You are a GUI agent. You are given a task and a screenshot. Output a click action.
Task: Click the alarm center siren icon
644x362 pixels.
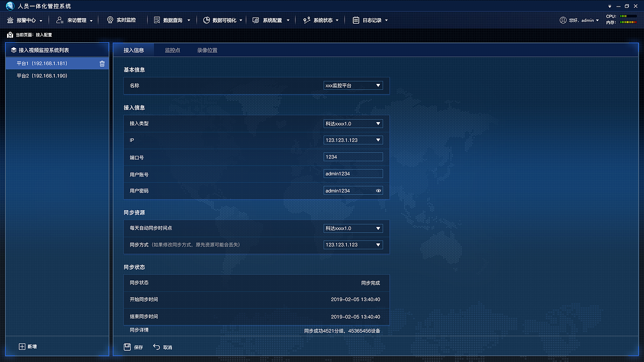(11, 20)
